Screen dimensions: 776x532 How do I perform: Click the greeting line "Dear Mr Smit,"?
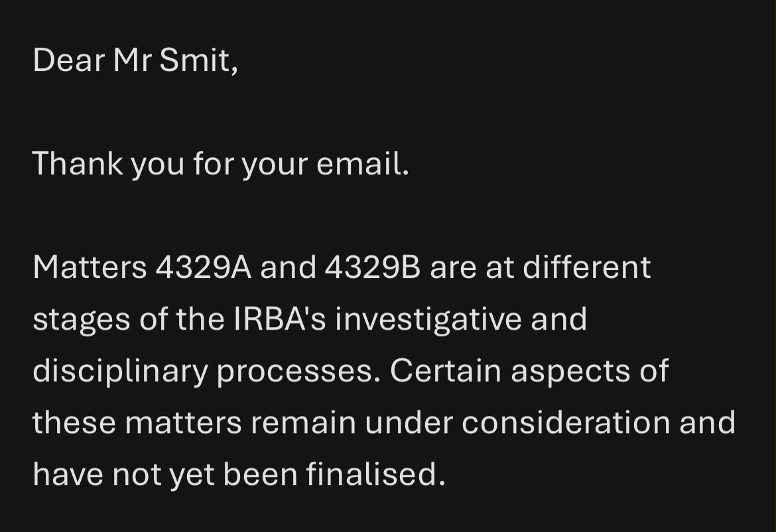135,60
